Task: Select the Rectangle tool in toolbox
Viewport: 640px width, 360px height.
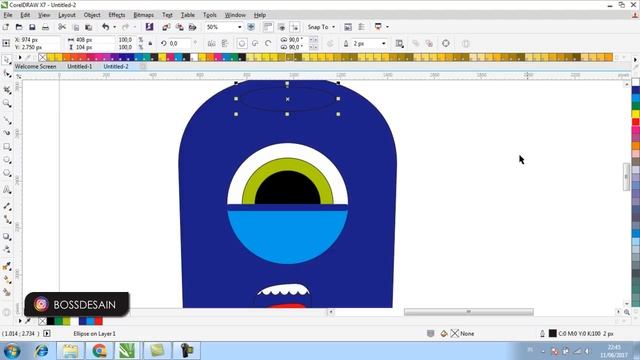Action: 7,147
